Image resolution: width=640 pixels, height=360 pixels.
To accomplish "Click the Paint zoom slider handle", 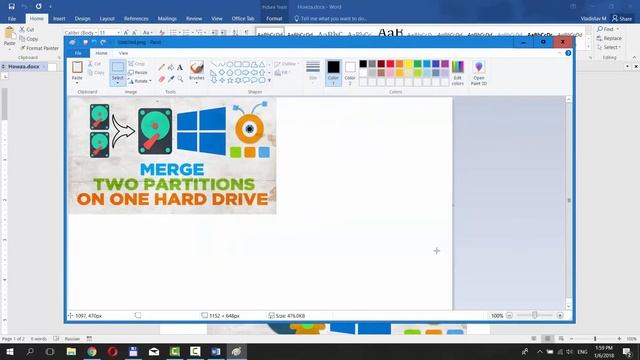I will click(x=535, y=315).
